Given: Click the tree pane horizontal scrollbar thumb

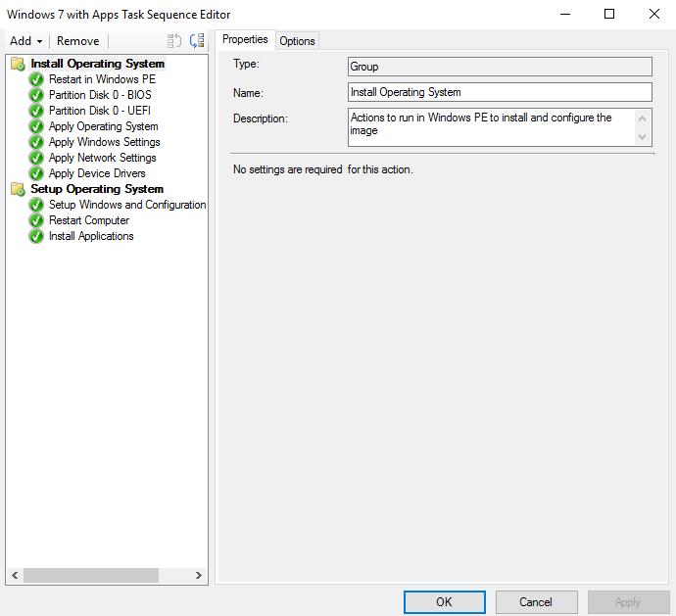Looking at the screenshot, I should pyautogui.click(x=91, y=576).
